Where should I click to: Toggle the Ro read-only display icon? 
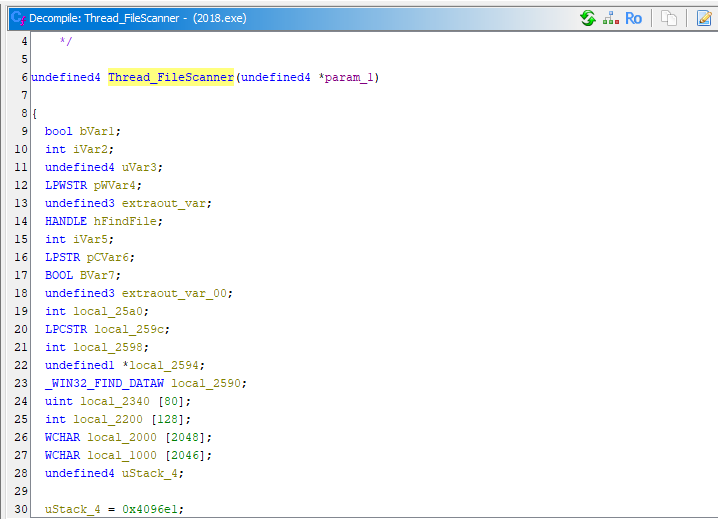click(x=633, y=18)
